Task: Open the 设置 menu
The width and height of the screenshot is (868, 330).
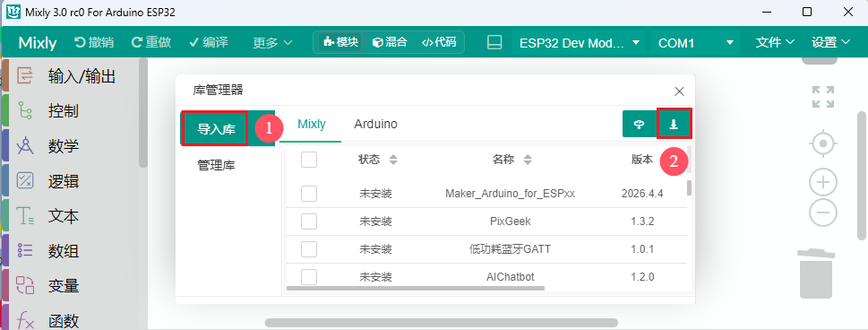Action: point(830,42)
